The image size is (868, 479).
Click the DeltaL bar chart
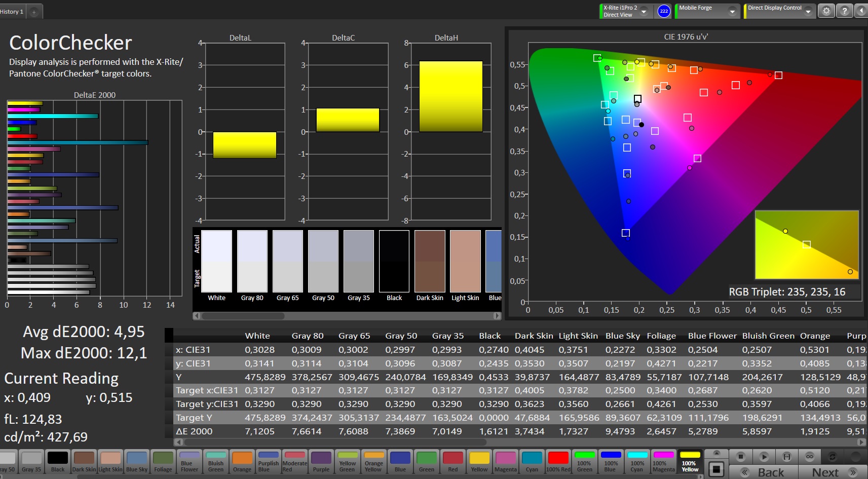[245, 132]
